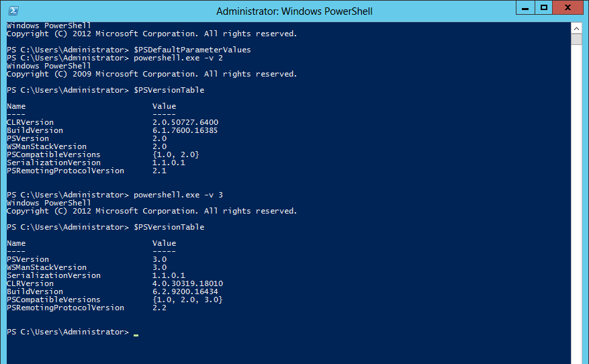Click the "powershell.exe -v 3" command text
589x364 pixels.
pyautogui.click(x=178, y=195)
